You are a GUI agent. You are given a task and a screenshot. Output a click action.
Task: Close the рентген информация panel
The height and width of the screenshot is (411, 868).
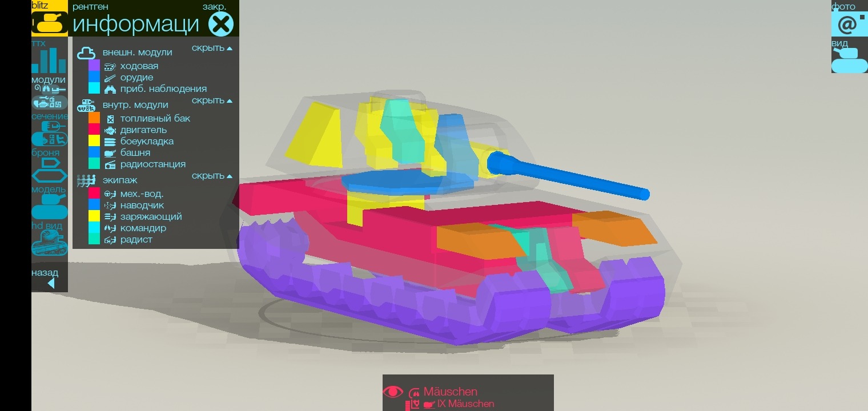coord(221,24)
